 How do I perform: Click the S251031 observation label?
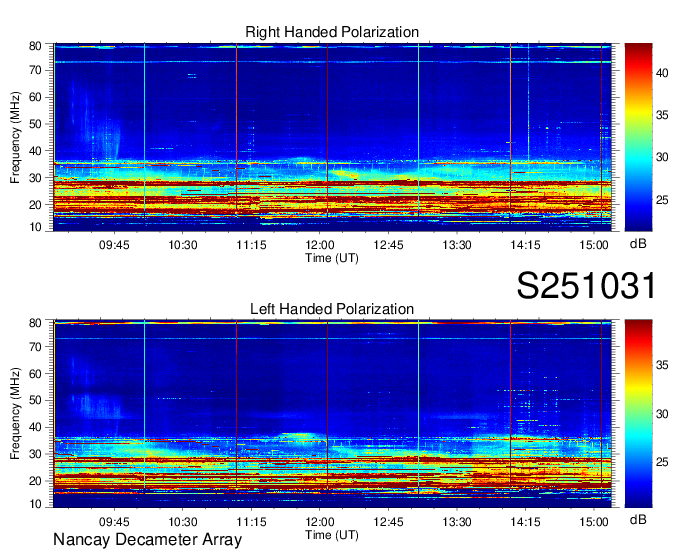click(x=585, y=286)
